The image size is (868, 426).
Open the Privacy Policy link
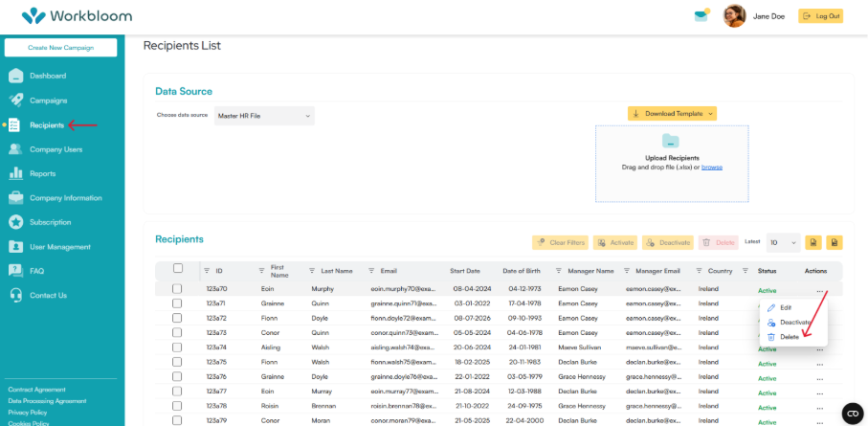point(28,413)
